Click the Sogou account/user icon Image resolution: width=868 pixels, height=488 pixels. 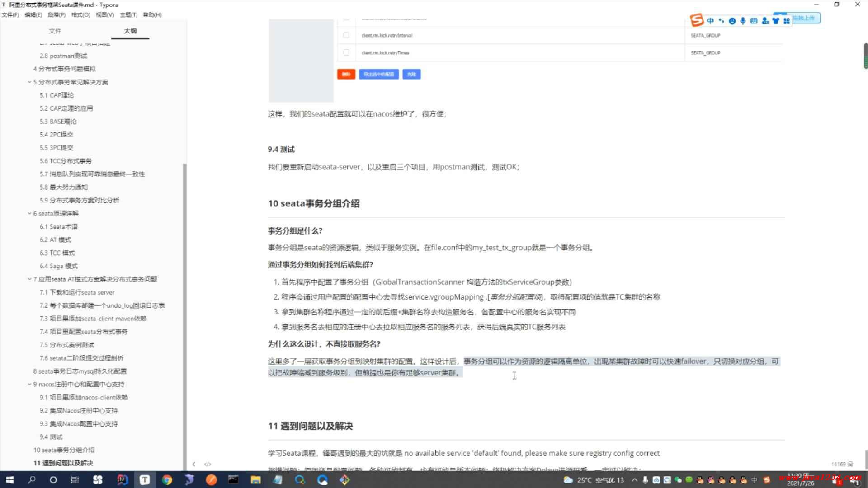[765, 21]
